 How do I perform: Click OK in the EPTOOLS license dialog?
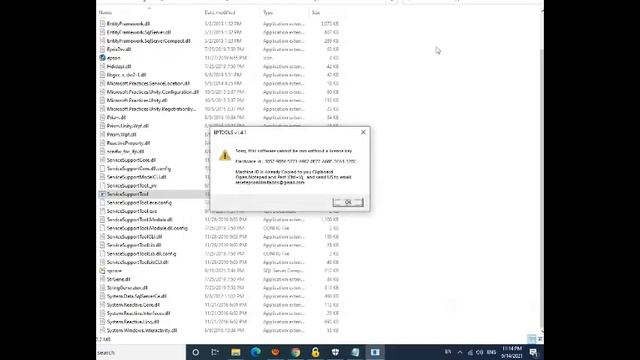348,202
